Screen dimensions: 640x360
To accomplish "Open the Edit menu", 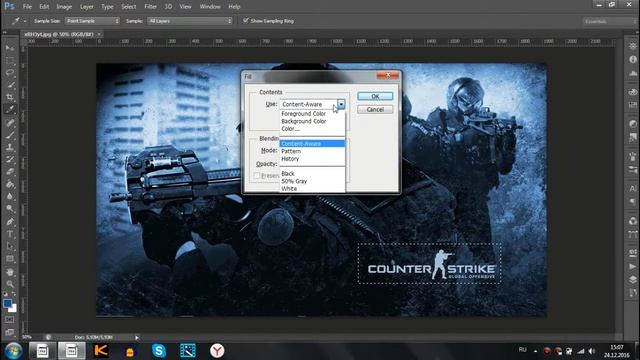I will click(44, 7).
